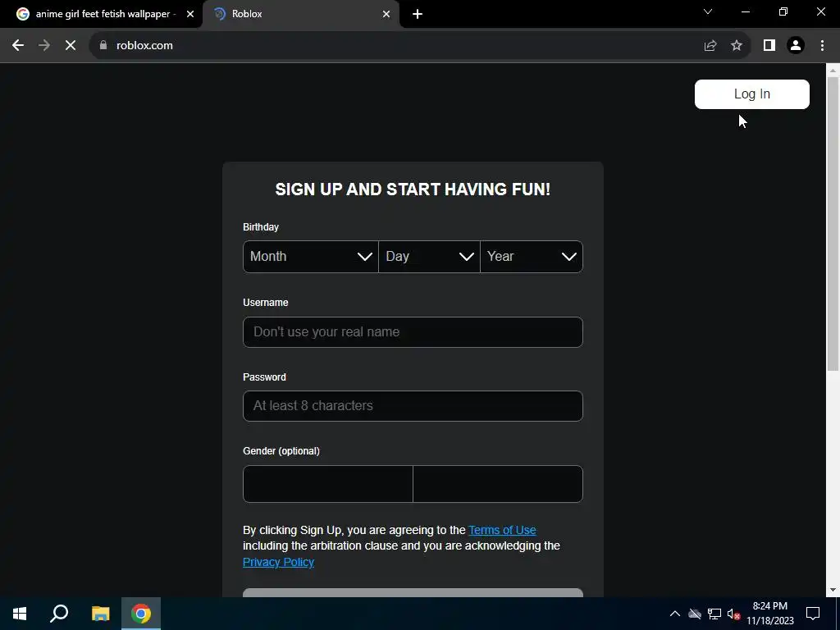Open Chrome side panel icon
Image resolution: width=840 pixels, height=630 pixels.
pyautogui.click(x=769, y=46)
